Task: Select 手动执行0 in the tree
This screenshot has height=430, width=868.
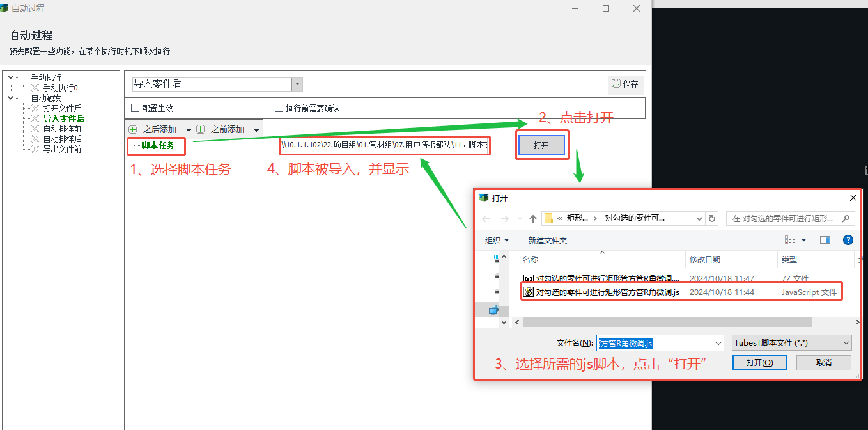Action: pos(60,88)
